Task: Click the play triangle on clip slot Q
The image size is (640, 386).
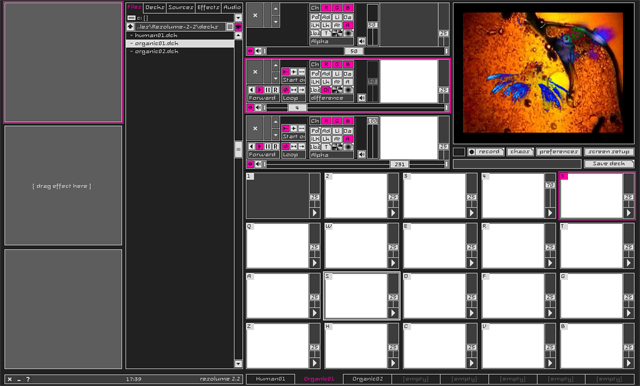Action: click(x=314, y=263)
